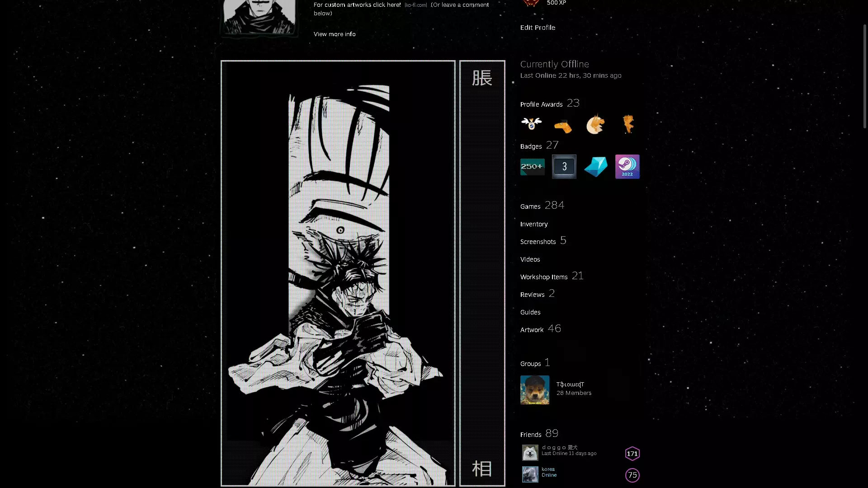This screenshot has width=868, height=488.
Task: Open the Videos page
Action: pos(530,259)
